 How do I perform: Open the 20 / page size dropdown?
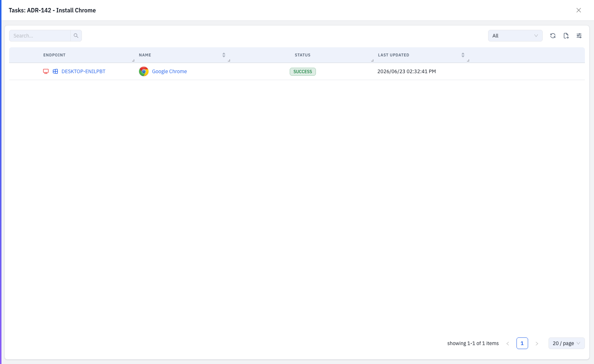tap(567, 343)
